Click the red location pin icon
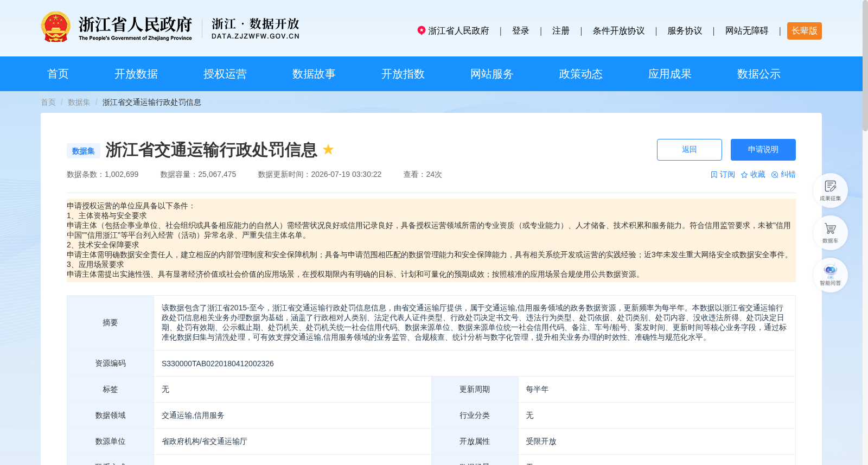 (421, 30)
